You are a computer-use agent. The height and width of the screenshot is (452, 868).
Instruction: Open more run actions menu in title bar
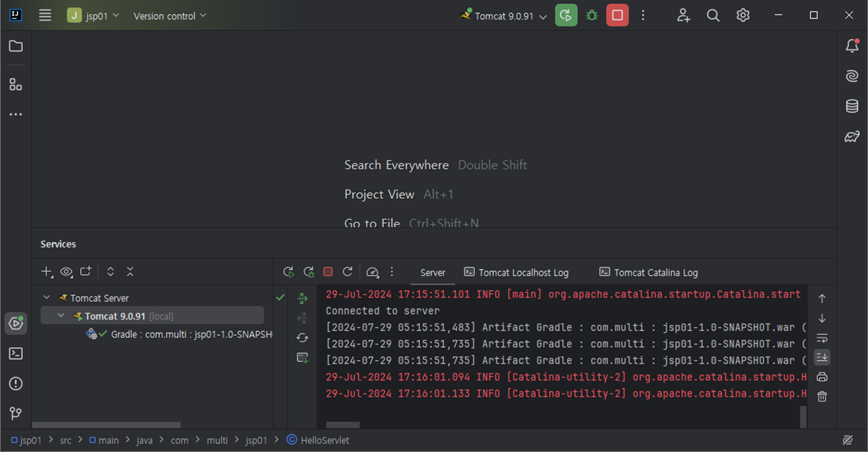[x=643, y=15]
